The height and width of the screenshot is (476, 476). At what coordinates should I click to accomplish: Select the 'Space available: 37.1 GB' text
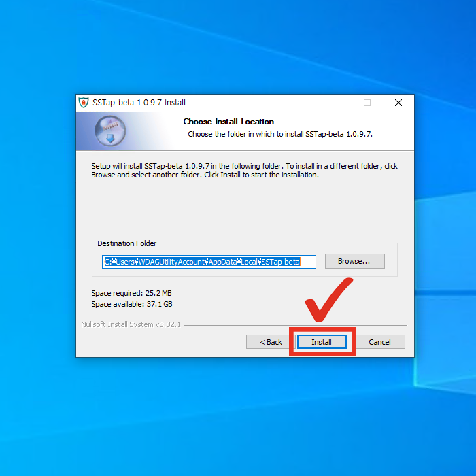coord(132,304)
